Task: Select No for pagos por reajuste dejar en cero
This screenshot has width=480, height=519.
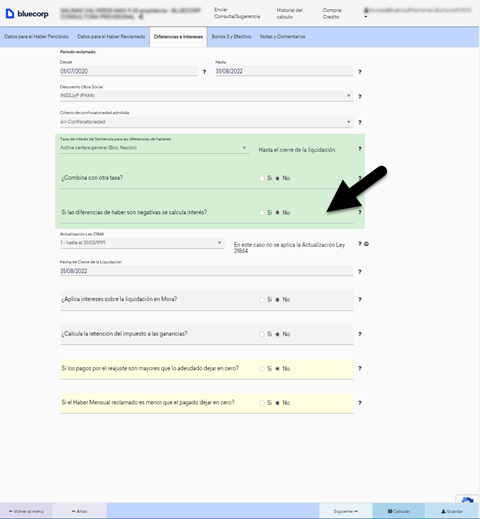Action: (277, 369)
